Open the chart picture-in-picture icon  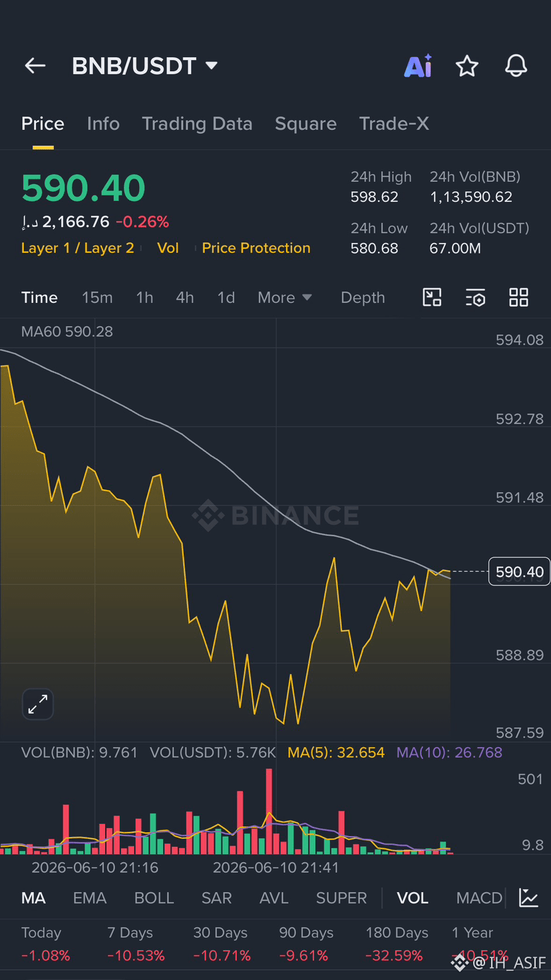point(433,298)
